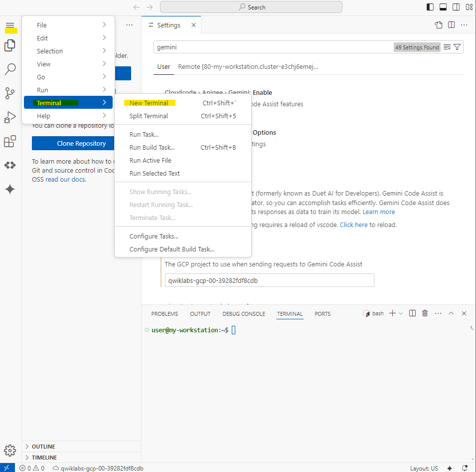476x472 pixels.
Task: Open Settings JSON file icon
Action: coord(438,25)
